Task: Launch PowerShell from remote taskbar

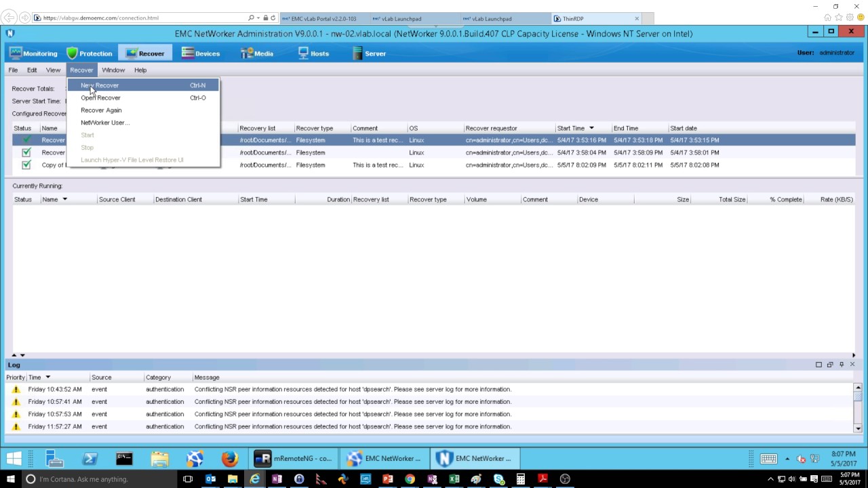Action: pos(90,459)
